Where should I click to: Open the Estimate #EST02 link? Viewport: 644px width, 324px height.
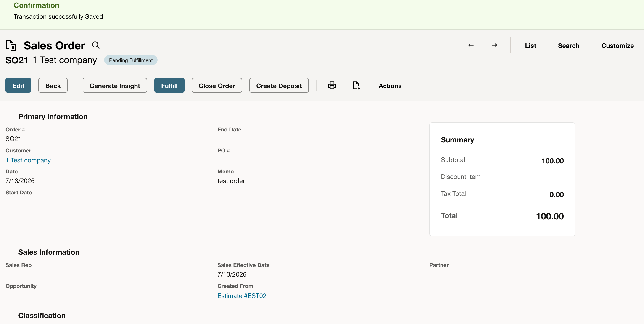(x=242, y=295)
